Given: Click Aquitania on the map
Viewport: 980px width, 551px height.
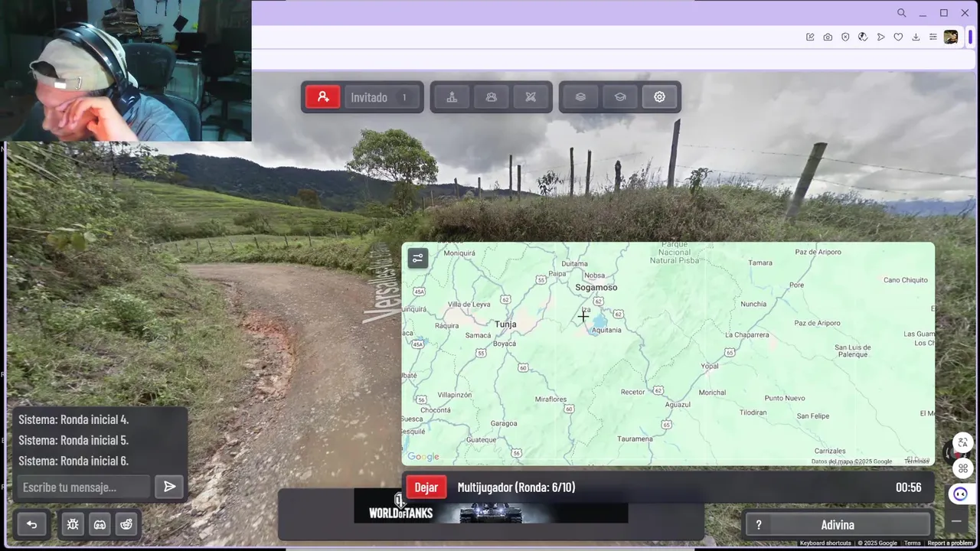Looking at the screenshot, I should (607, 330).
